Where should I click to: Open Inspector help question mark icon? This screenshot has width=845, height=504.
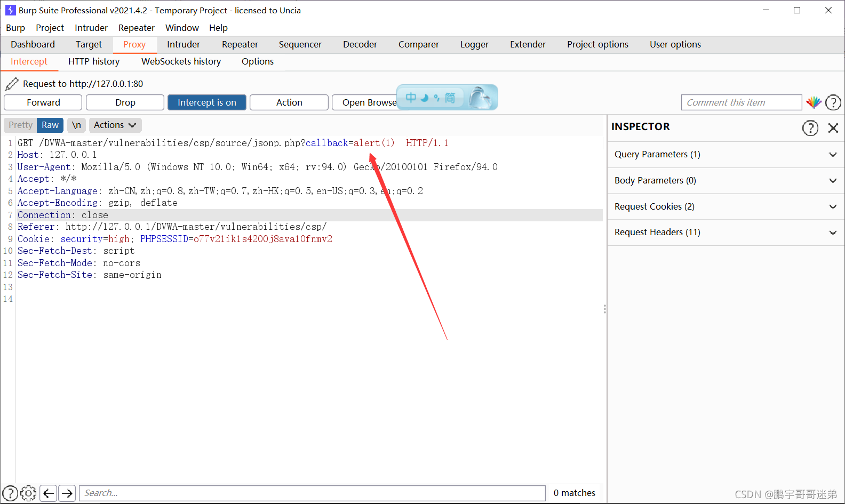[x=810, y=128]
